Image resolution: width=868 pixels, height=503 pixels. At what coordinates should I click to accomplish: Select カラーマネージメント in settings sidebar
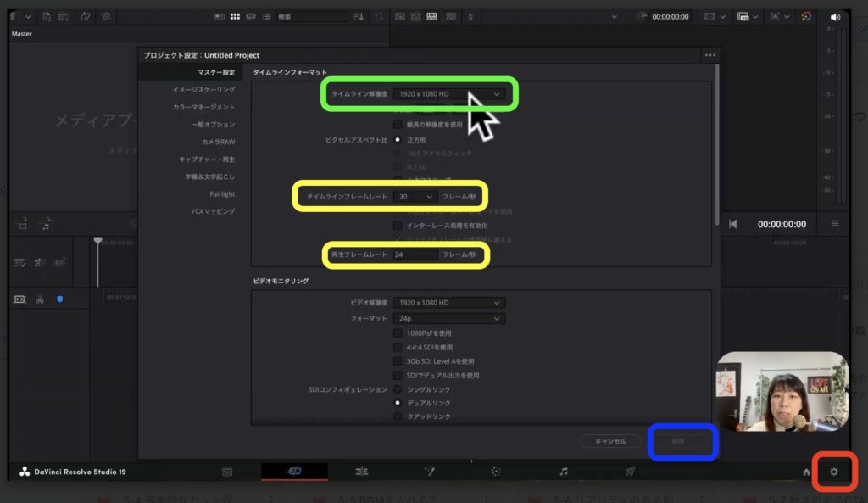203,107
